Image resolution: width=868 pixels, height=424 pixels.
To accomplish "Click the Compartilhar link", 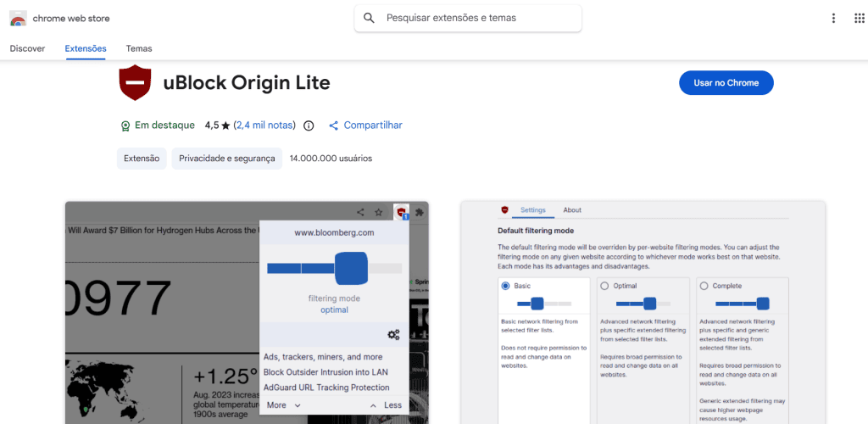I will 373,126.
